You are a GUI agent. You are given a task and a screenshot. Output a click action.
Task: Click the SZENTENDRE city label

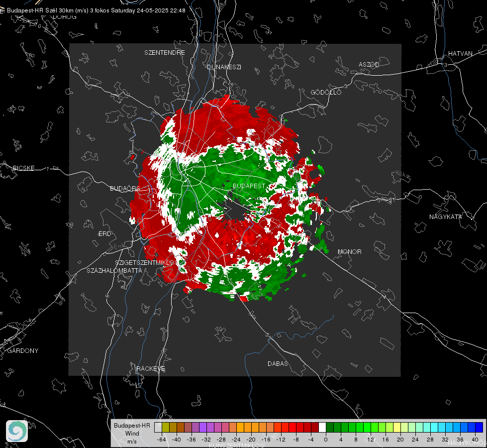coord(165,53)
